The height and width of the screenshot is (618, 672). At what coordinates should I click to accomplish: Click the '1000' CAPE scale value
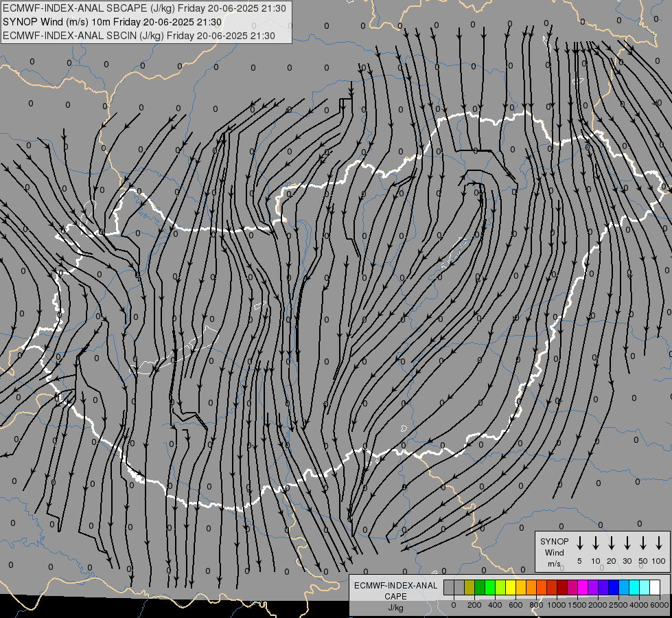(x=557, y=605)
